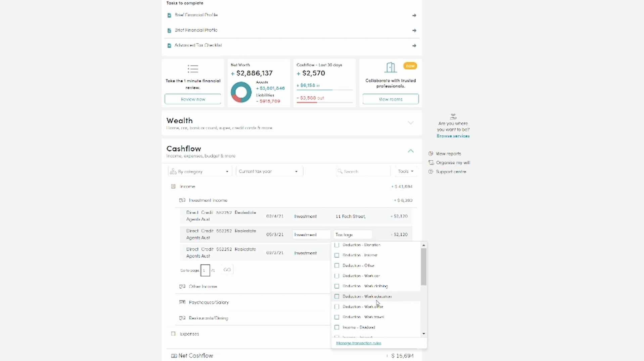Toggle the Deduction - Work travel checkbox

pos(337,317)
